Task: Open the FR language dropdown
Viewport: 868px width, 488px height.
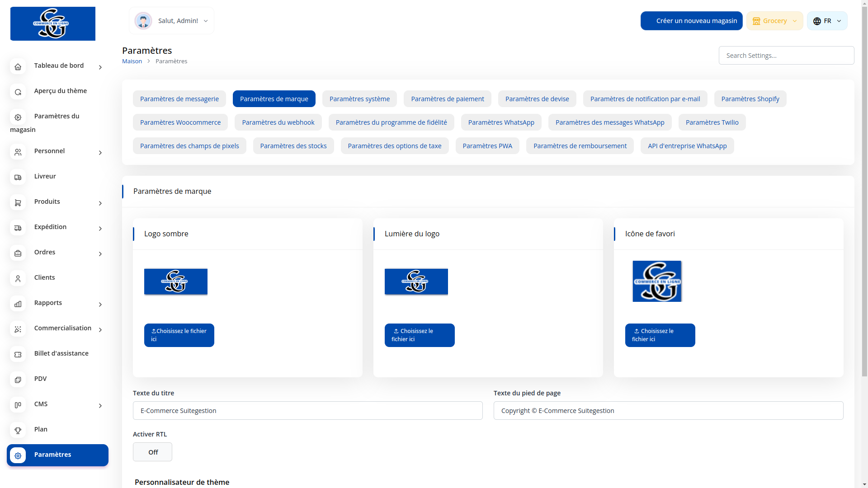Action: (x=827, y=21)
